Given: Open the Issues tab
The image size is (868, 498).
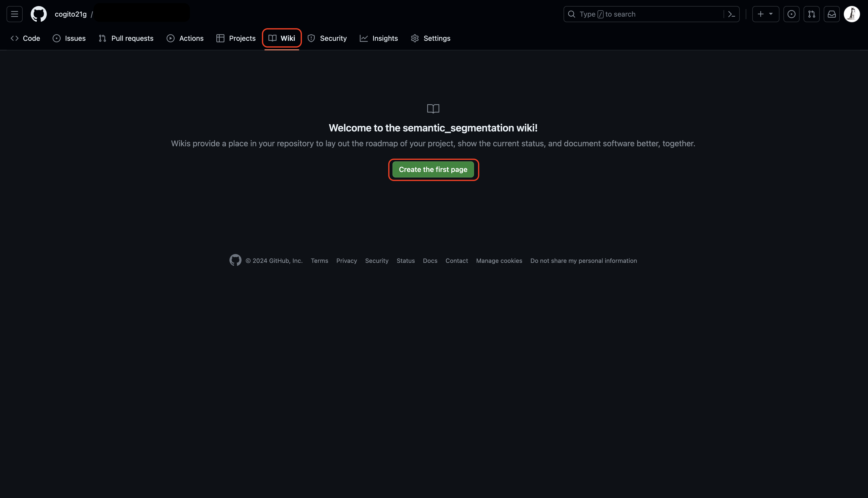Looking at the screenshot, I should click(69, 38).
